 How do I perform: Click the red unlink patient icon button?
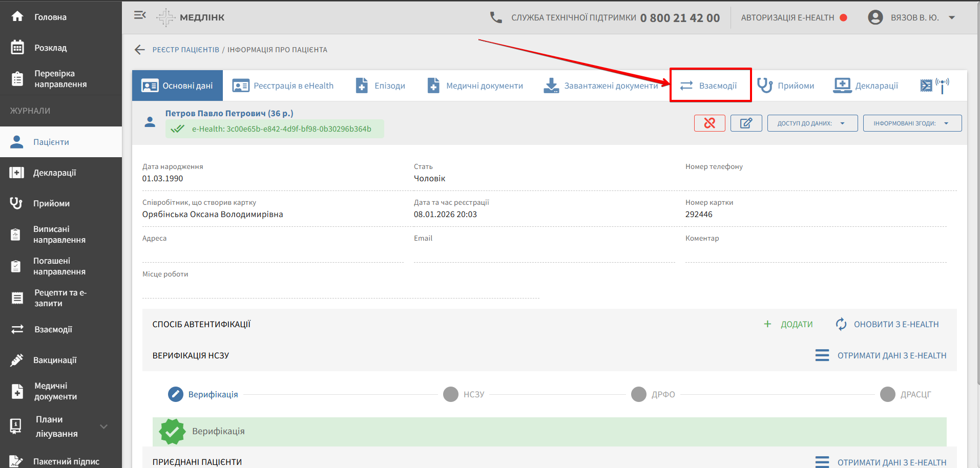pyautogui.click(x=709, y=123)
